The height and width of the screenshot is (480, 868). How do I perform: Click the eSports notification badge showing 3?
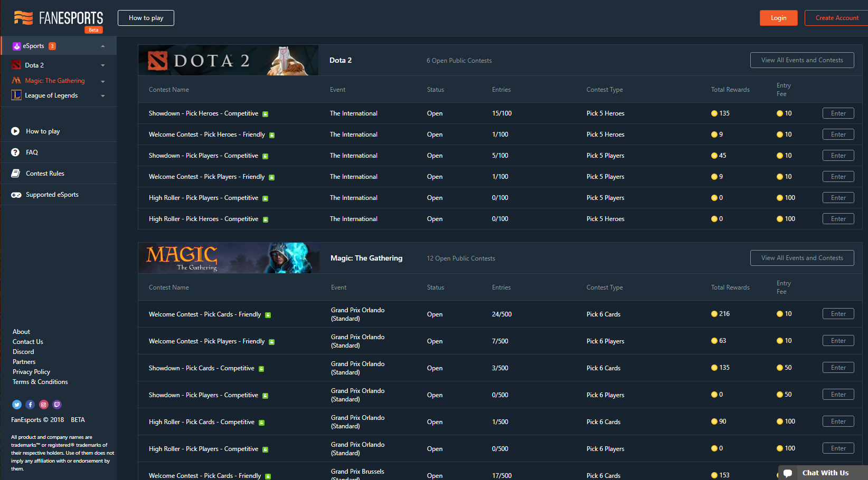pos(52,46)
